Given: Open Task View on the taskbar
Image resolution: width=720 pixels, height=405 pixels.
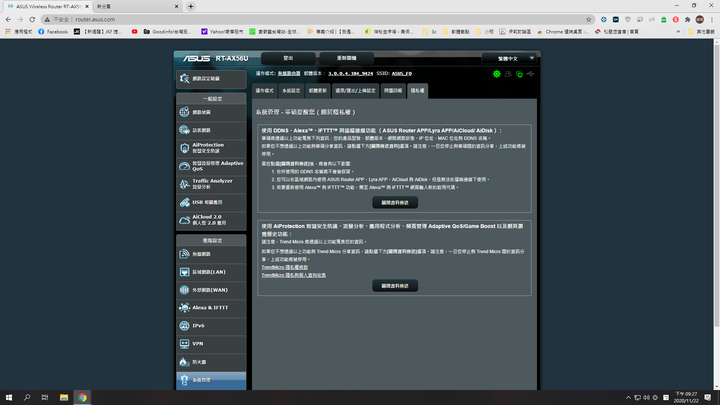Looking at the screenshot, I should pos(45,398).
